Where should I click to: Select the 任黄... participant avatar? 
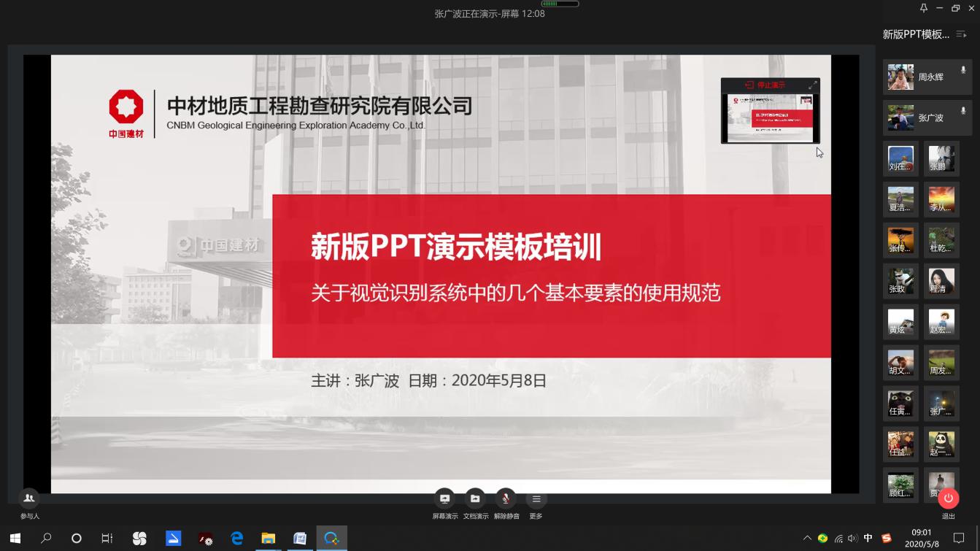point(900,404)
